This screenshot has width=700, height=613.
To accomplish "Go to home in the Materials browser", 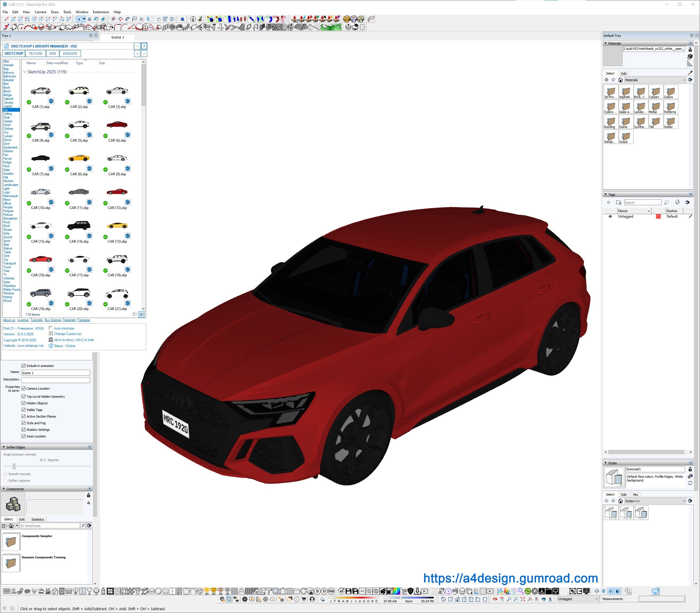I will point(620,80).
